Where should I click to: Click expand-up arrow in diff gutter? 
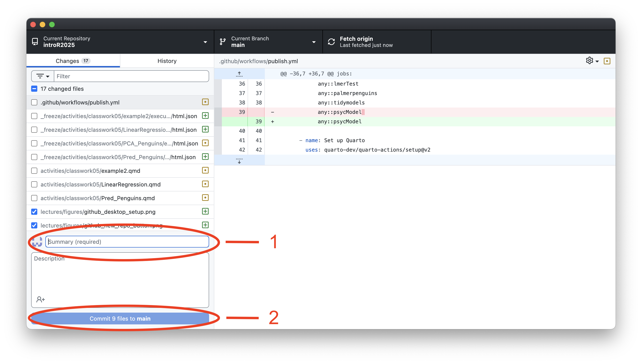(x=239, y=74)
